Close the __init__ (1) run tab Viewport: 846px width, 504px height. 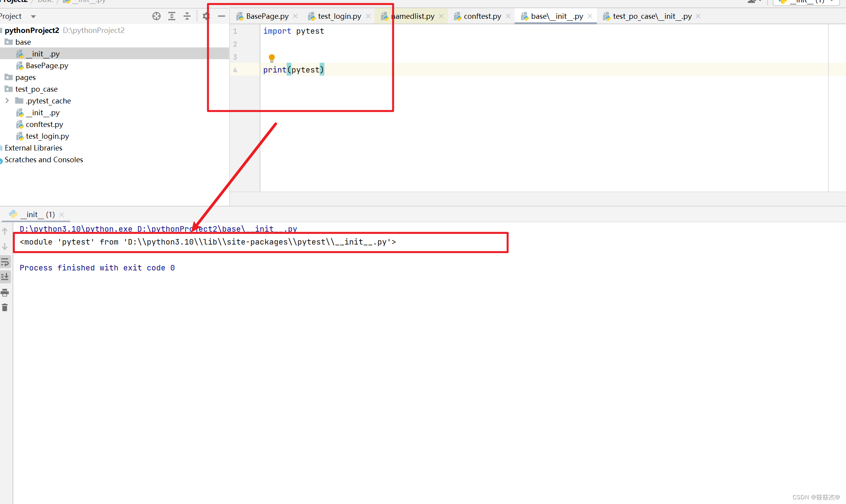[x=62, y=215]
